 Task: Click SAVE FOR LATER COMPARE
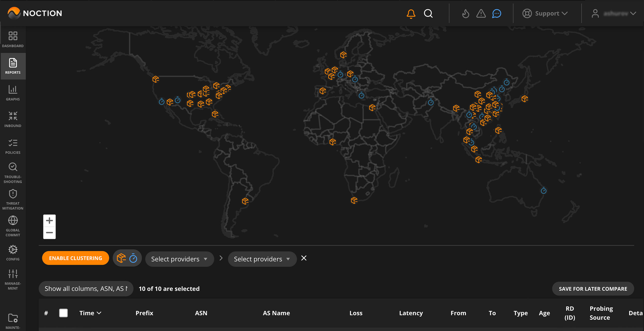click(x=593, y=289)
